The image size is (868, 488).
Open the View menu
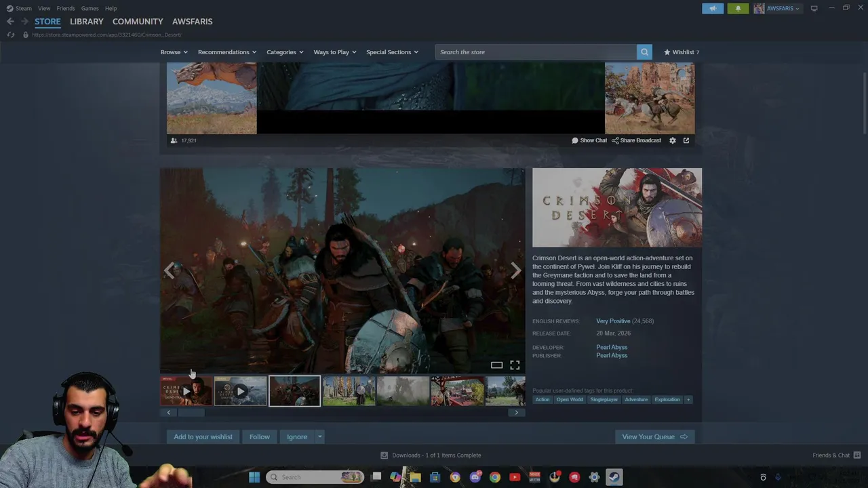coord(44,8)
